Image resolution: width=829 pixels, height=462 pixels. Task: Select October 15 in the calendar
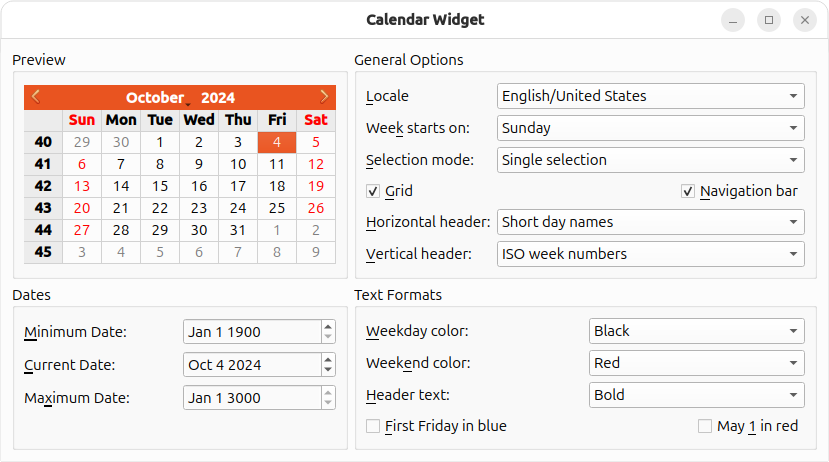click(160, 186)
